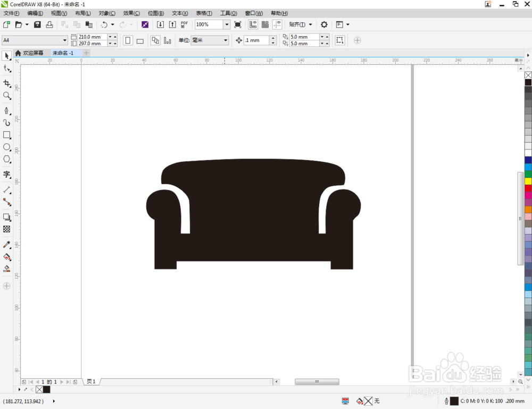This screenshot has width=532, height=409.
Task: Select the Rectangle tool
Action: click(6, 135)
